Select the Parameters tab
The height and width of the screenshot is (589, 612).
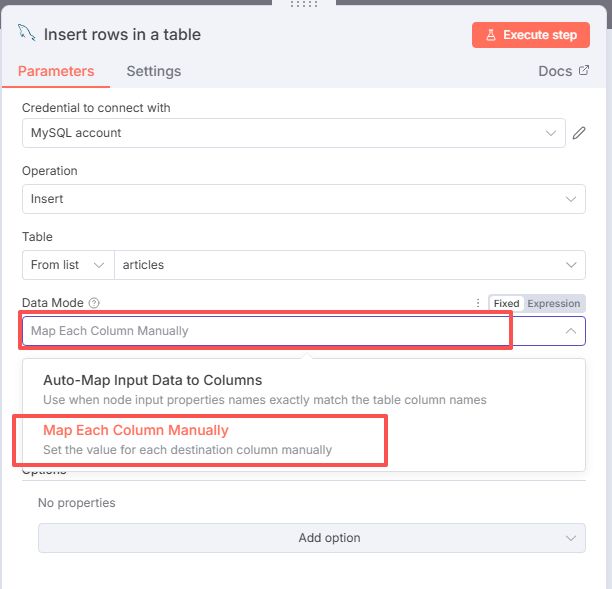(56, 71)
